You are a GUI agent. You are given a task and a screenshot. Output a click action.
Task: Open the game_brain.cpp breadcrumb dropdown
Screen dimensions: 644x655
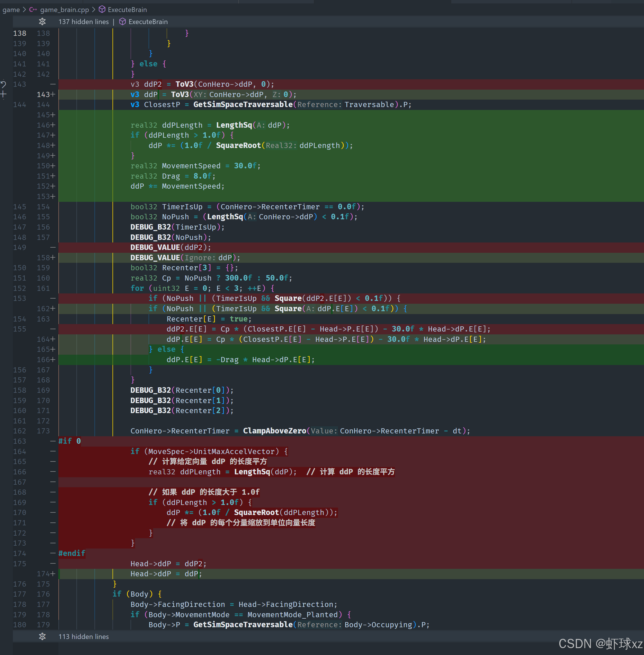(x=64, y=9)
